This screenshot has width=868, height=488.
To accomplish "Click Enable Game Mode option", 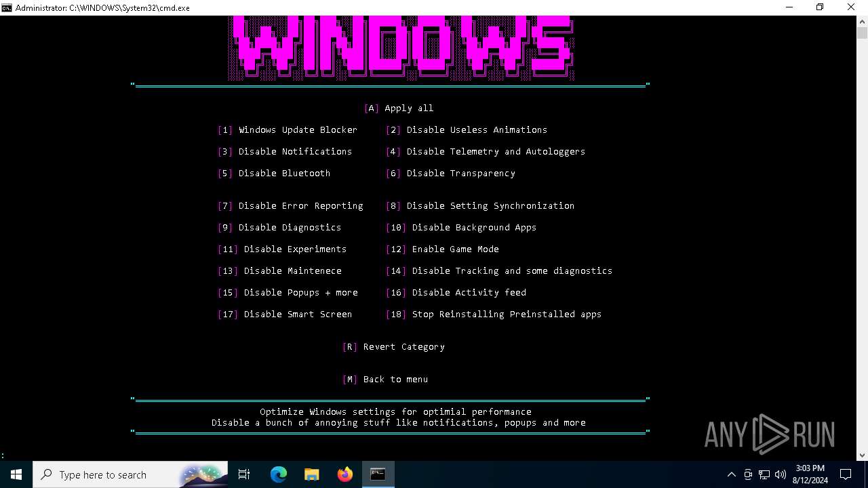I will click(x=442, y=249).
